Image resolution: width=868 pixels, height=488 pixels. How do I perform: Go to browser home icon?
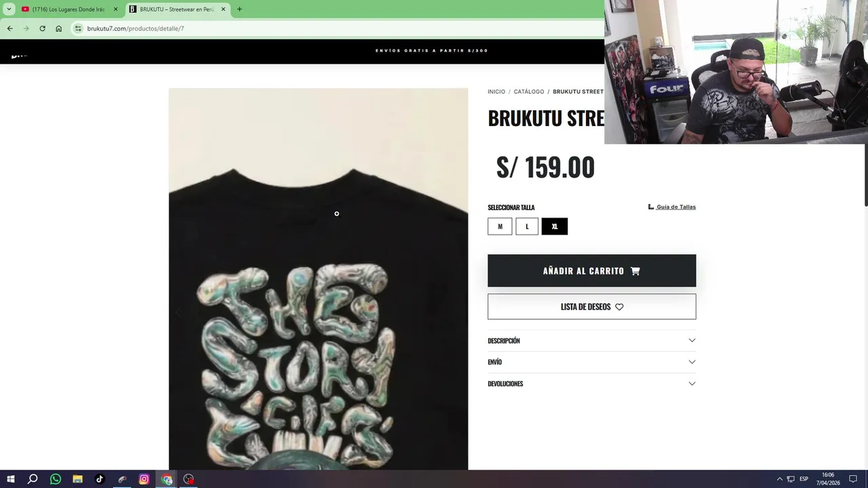point(59,28)
